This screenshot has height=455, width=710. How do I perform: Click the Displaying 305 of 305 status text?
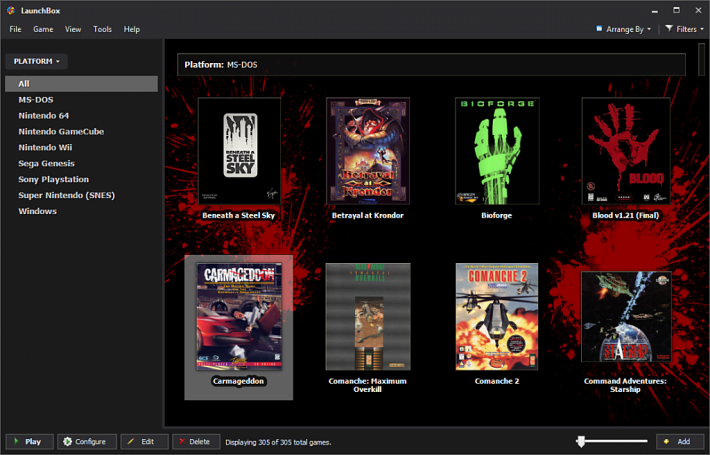pos(278,442)
